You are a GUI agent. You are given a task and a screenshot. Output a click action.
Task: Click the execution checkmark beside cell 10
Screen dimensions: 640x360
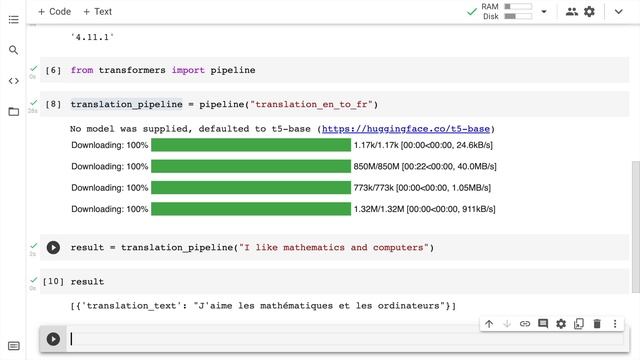click(x=34, y=280)
